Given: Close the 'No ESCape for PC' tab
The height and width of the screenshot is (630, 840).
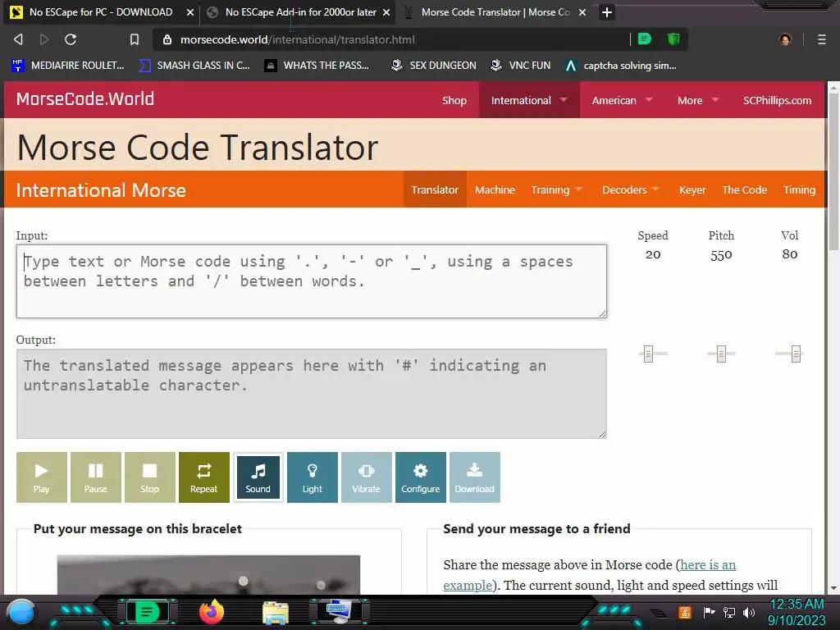Looking at the screenshot, I should pos(189,11).
